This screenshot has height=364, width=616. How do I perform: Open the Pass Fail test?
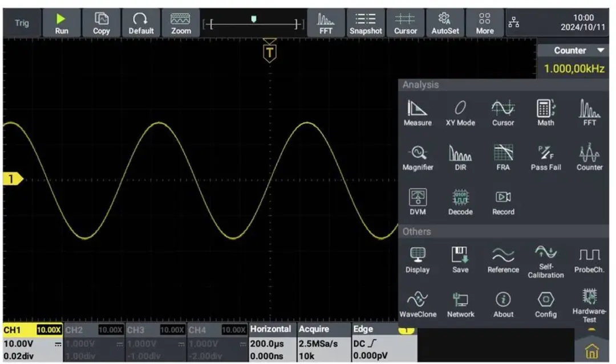pyautogui.click(x=546, y=158)
